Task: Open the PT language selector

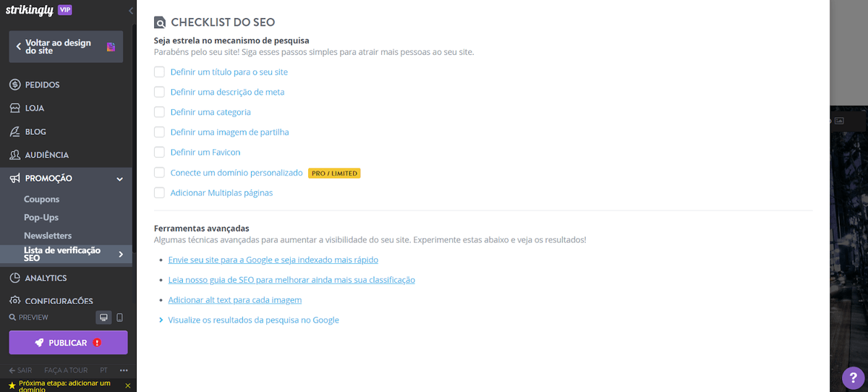Action: coord(104,370)
